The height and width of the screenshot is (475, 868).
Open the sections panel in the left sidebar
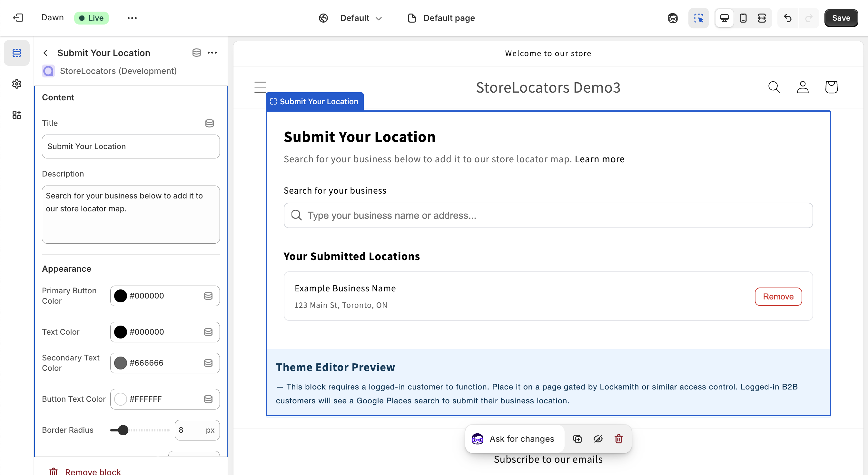16,53
